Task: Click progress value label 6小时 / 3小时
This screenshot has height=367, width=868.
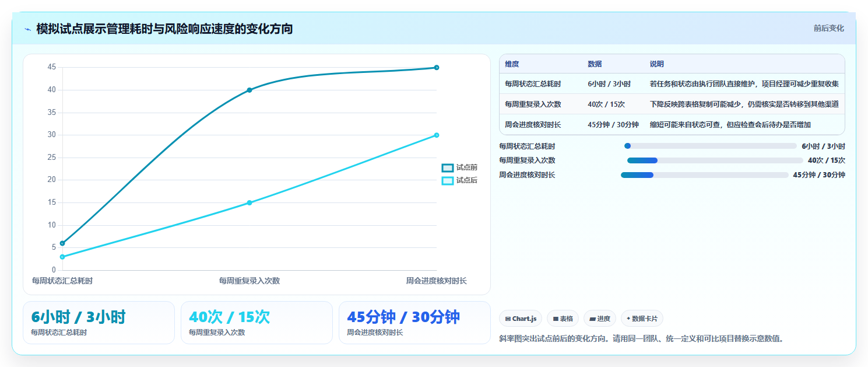Action: pos(824,146)
